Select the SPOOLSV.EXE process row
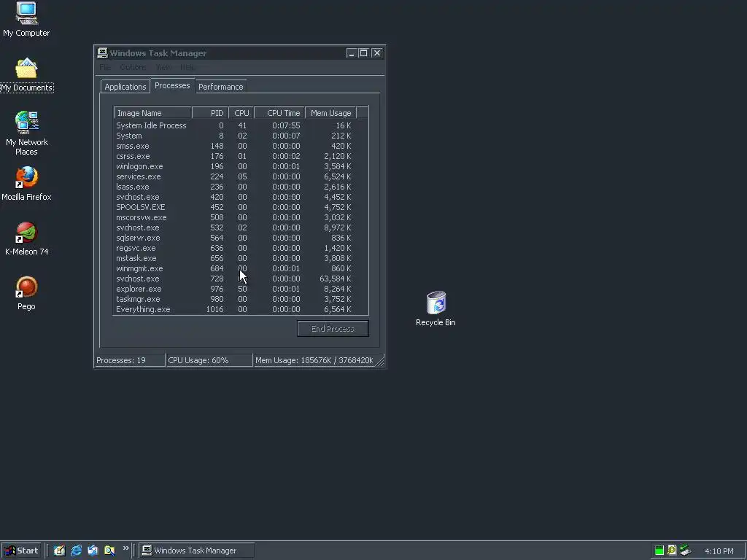Viewport: 747px width, 560px height. [x=241, y=207]
